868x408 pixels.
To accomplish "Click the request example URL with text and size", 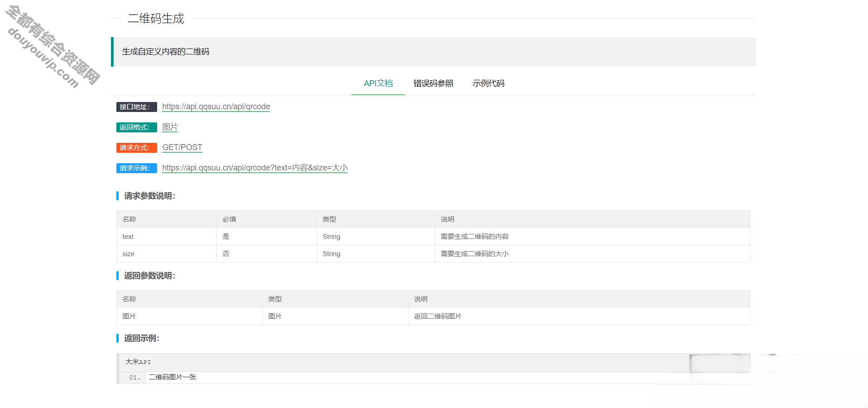I will point(255,168).
